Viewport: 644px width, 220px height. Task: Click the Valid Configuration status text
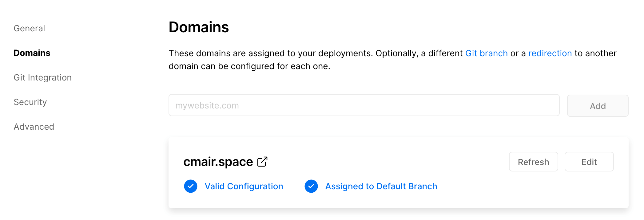[244, 186]
